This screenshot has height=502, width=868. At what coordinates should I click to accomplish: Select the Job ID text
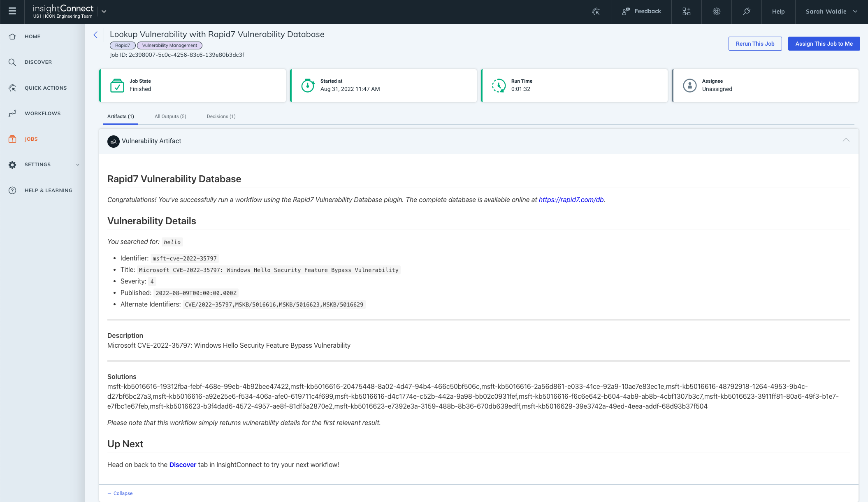click(x=177, y=55)
